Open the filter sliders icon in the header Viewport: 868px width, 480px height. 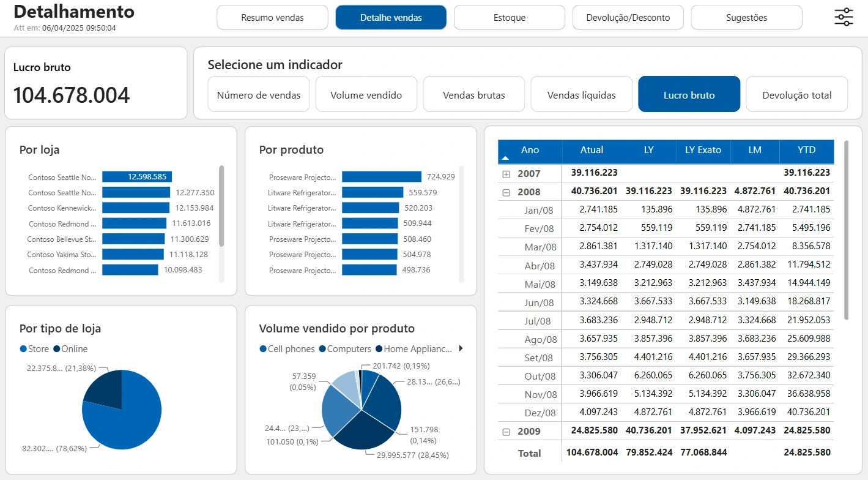[844, 17]
